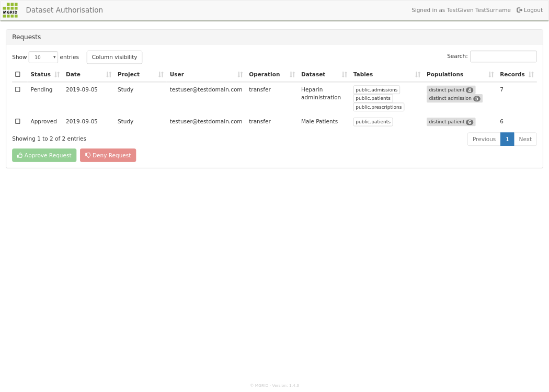
Task: Click Signed in as TestGiven TestSurname
Action: 461,10
